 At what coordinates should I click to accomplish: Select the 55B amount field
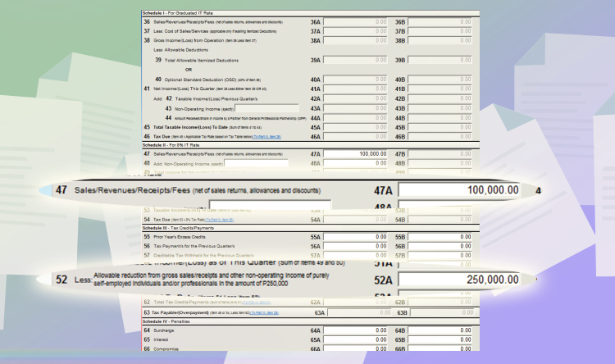[x=440, y=237]
